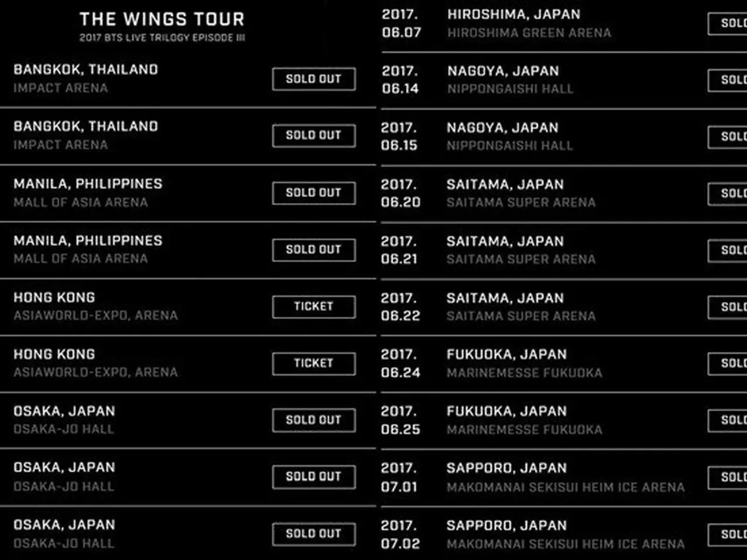Select the Nagoya 06.15 Nippongaishi Hall listing
The width and height of the screenshot is (747, 560).
(x=564, y=136)
